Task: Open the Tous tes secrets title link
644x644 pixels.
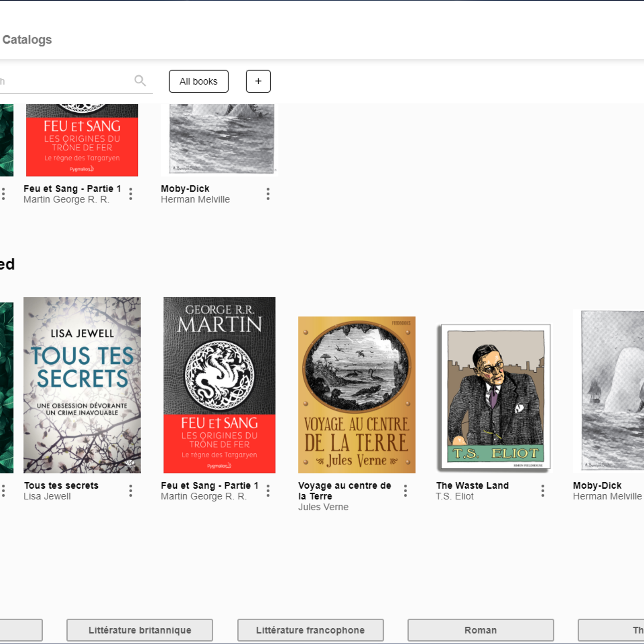Action: [x=61, y=485]
